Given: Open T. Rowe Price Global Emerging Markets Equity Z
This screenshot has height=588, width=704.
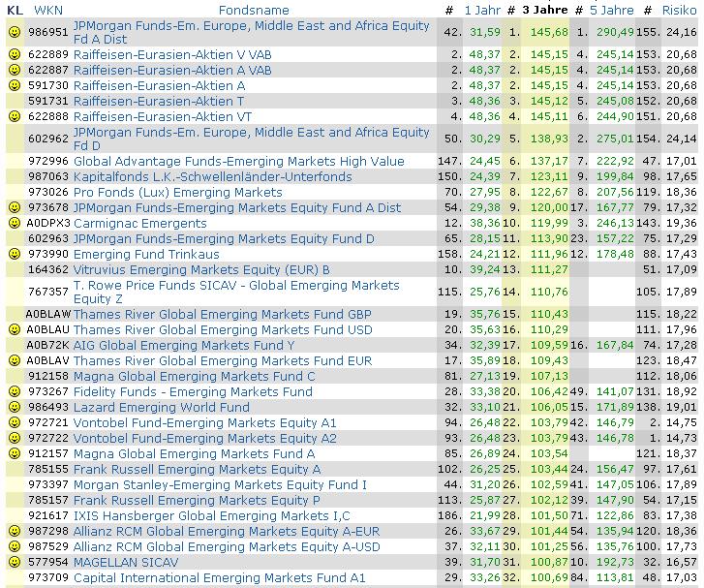Looking at the screenshot, I should (x=236, y=292).
